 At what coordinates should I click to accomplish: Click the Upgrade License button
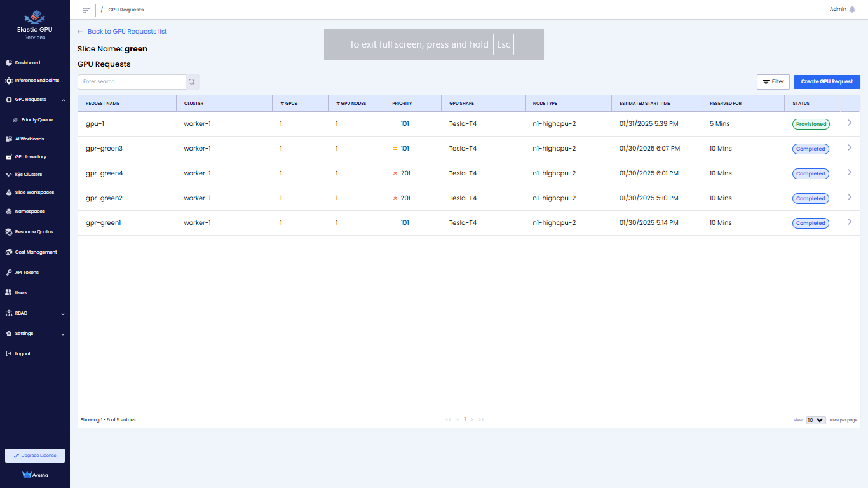tap(35, 456)
